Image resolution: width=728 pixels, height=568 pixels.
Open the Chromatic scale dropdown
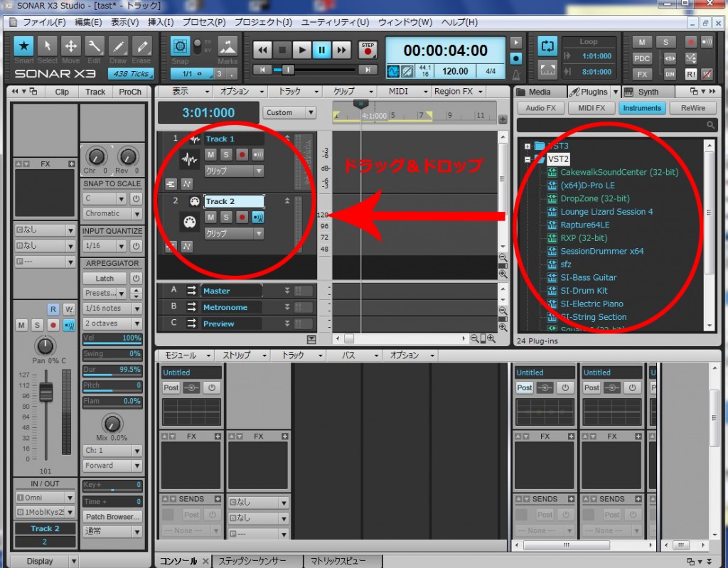pos(112,214)
